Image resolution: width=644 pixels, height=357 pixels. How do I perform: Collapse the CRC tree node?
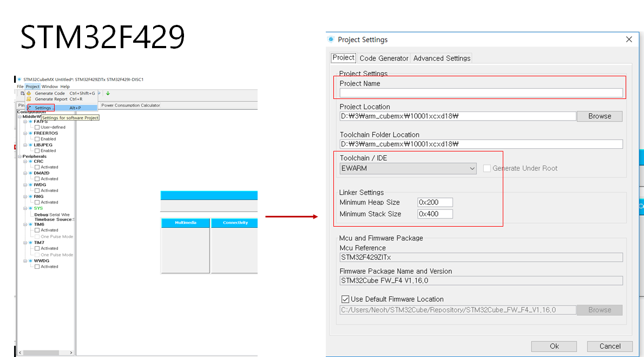click(25, 161)
